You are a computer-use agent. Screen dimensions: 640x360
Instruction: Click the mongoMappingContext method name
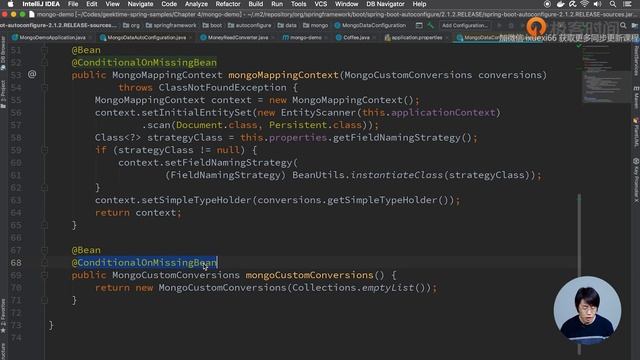pyautogui.click(x=283, y=75)
